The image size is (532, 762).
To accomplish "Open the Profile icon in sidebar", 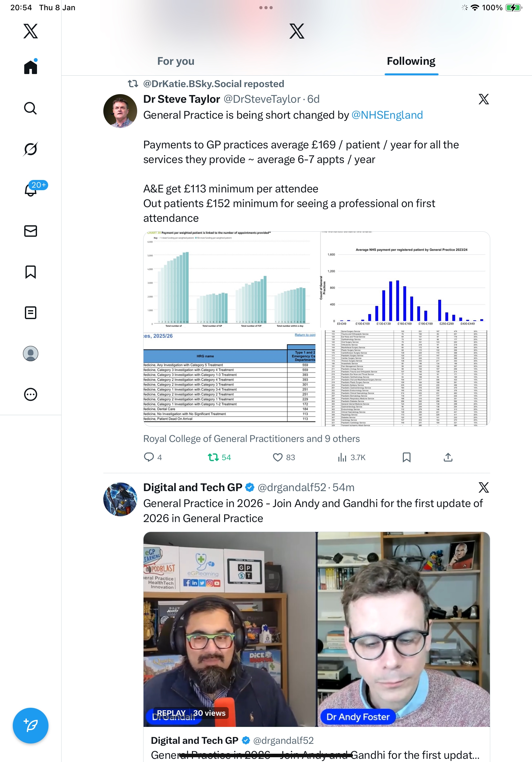I will (x=30, y=354).
